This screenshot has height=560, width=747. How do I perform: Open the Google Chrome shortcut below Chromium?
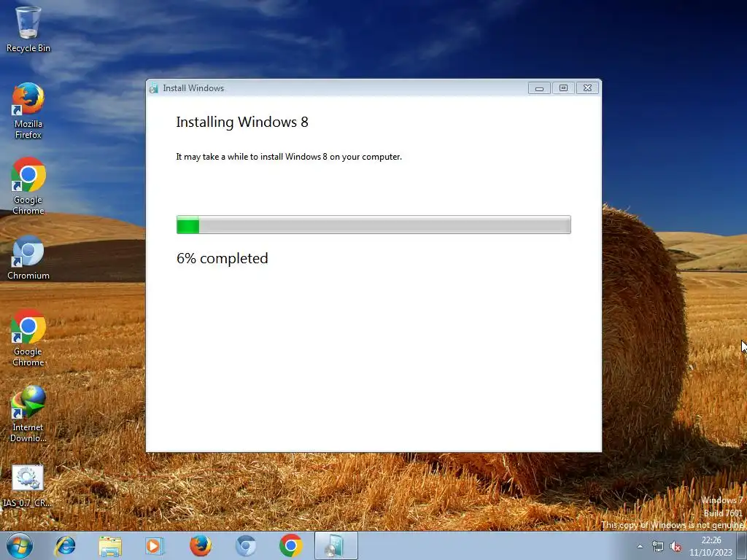[x=28, y=338]
